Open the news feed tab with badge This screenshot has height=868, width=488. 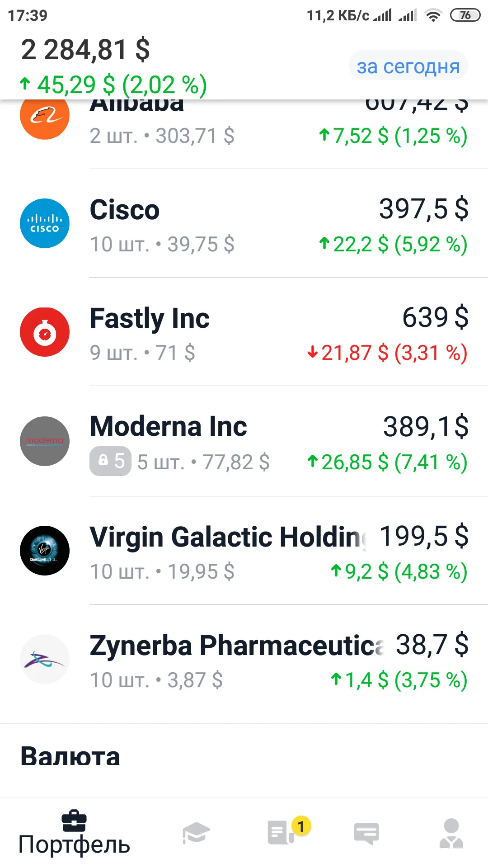282,832
